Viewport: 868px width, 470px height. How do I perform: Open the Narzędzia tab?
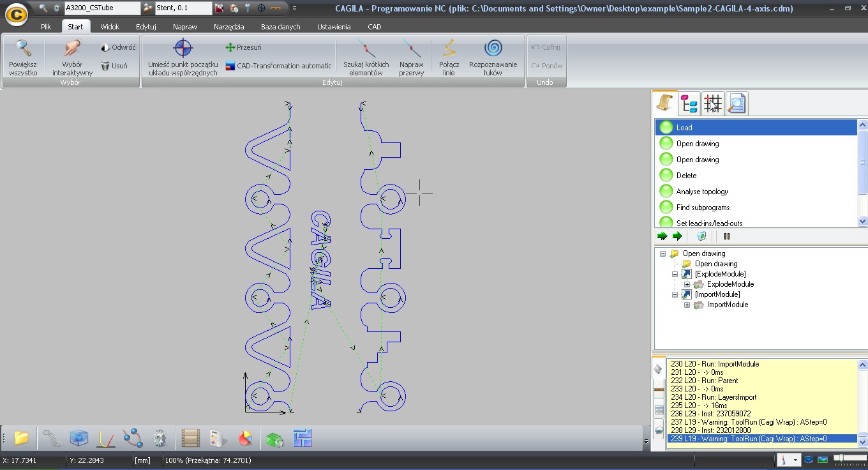229,27
